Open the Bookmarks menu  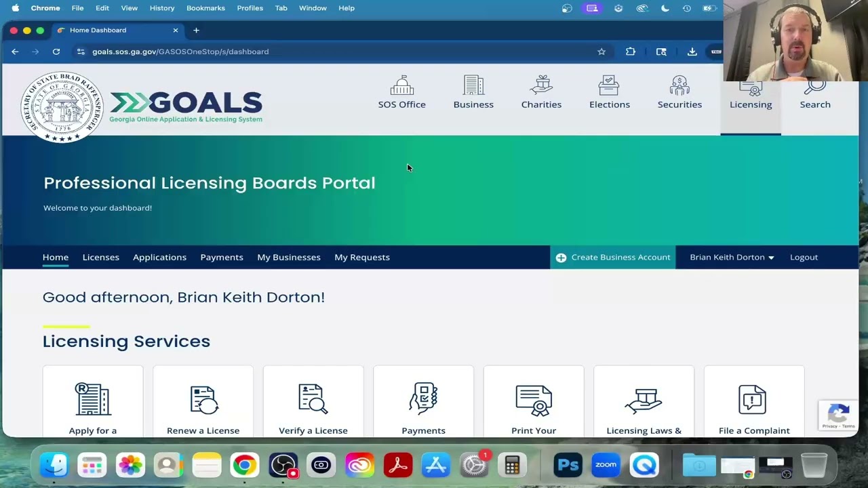(205, 8)
